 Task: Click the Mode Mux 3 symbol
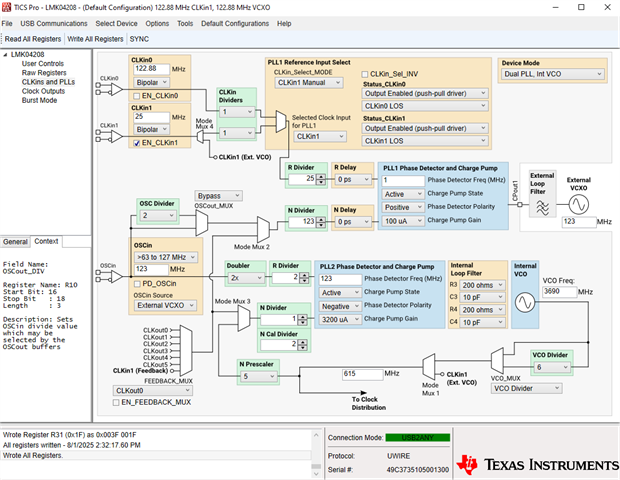[x=244, y=319]
